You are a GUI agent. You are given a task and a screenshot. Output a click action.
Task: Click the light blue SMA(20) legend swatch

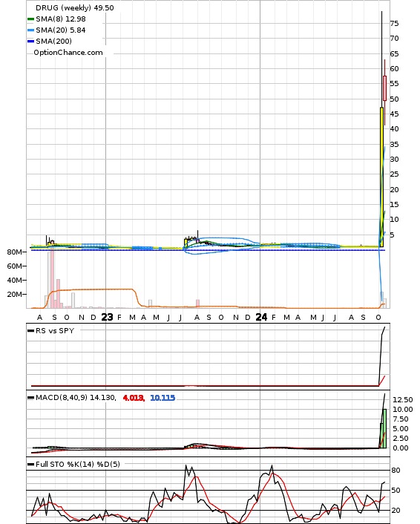[30, 30]
